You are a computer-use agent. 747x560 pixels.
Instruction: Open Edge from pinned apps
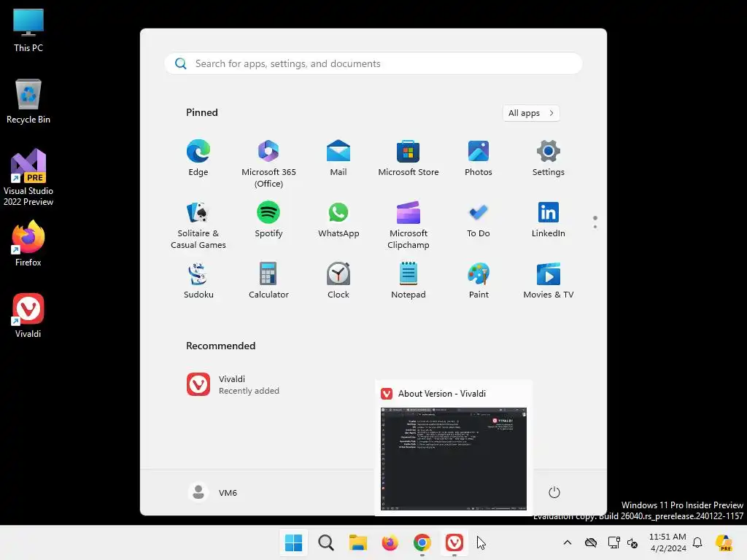pos(198,158)
